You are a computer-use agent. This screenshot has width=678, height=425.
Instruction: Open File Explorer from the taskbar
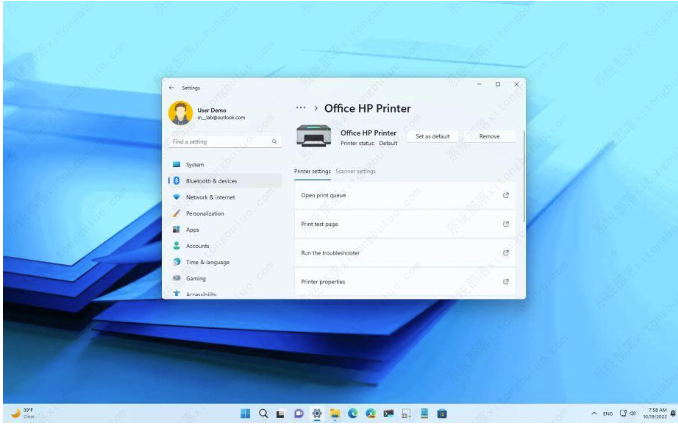pyautogui.click(x=335, y=414)
